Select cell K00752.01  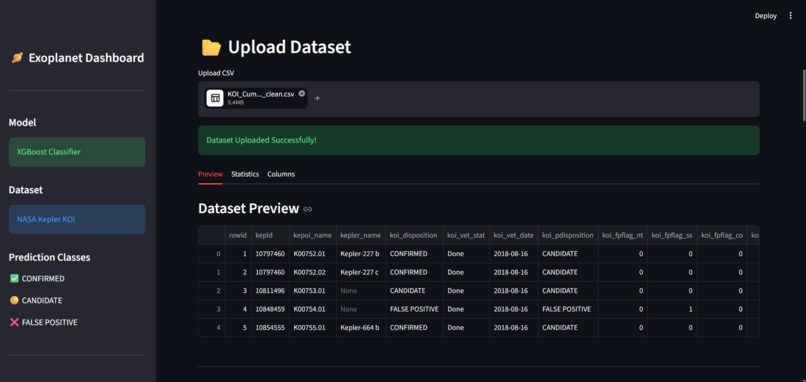pos(313,254)
